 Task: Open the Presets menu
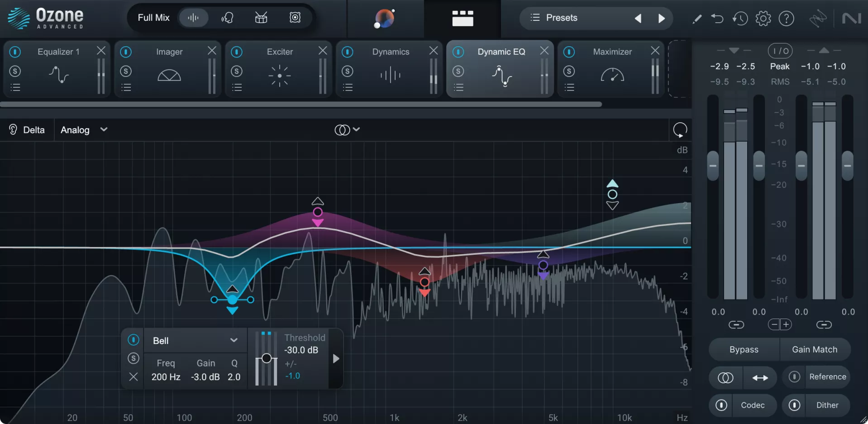[x=555, y=18]
